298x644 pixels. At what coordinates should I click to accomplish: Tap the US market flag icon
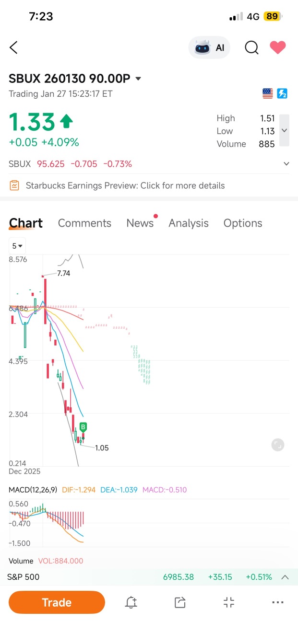tap(267, 93)
